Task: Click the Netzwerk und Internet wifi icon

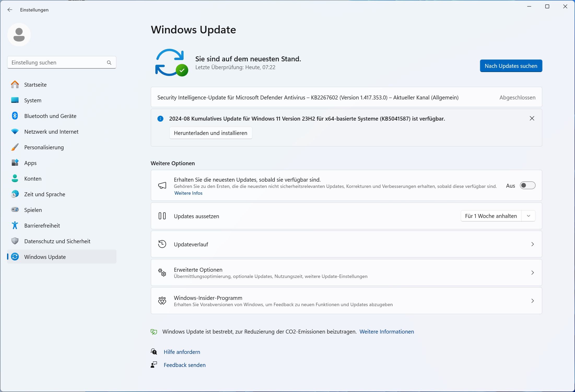Action: pyautogui.click(x=15, y=132)
